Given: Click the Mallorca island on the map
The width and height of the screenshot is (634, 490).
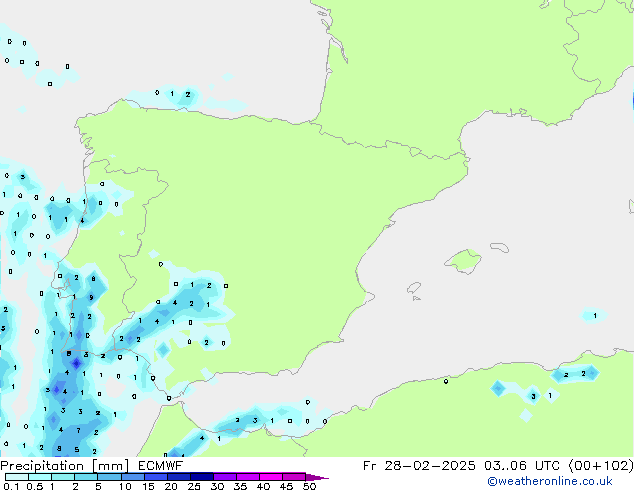Looking at the screenshot, I should click(463, 261).
